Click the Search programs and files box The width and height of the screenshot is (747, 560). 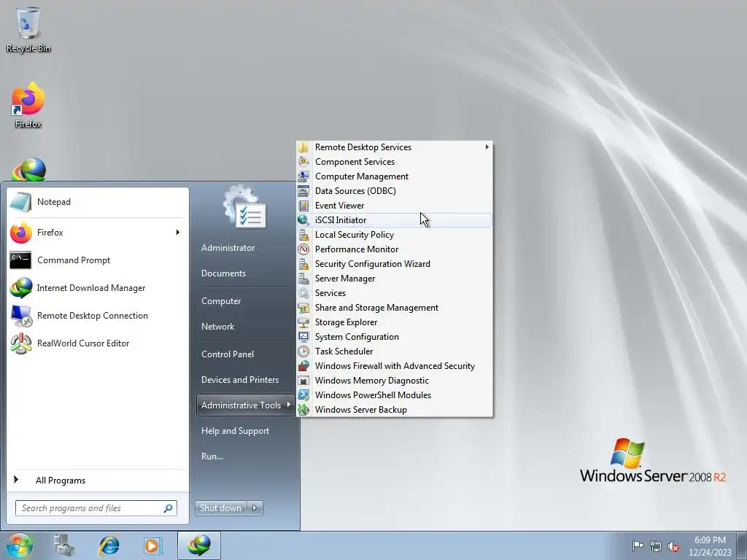click(96, 508)
